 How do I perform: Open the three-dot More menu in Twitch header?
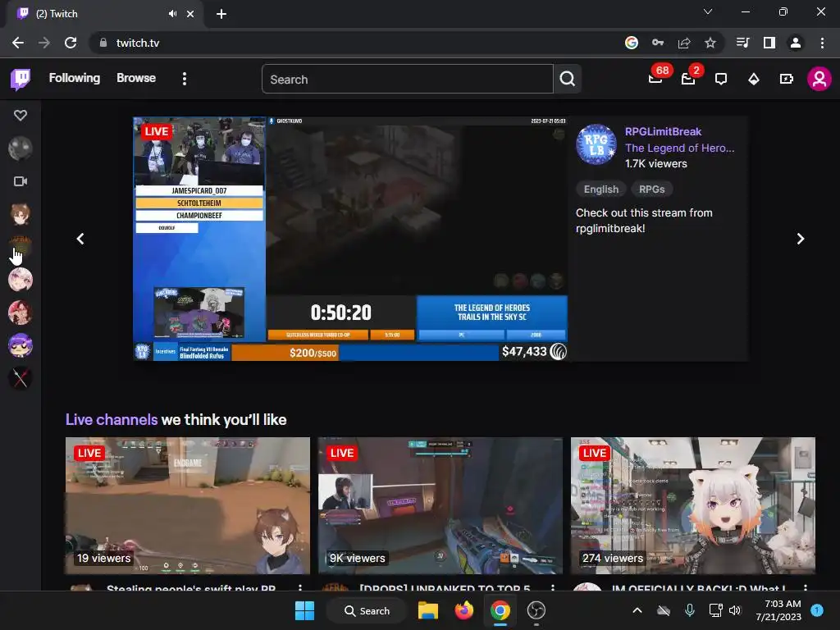pos(185,79)
